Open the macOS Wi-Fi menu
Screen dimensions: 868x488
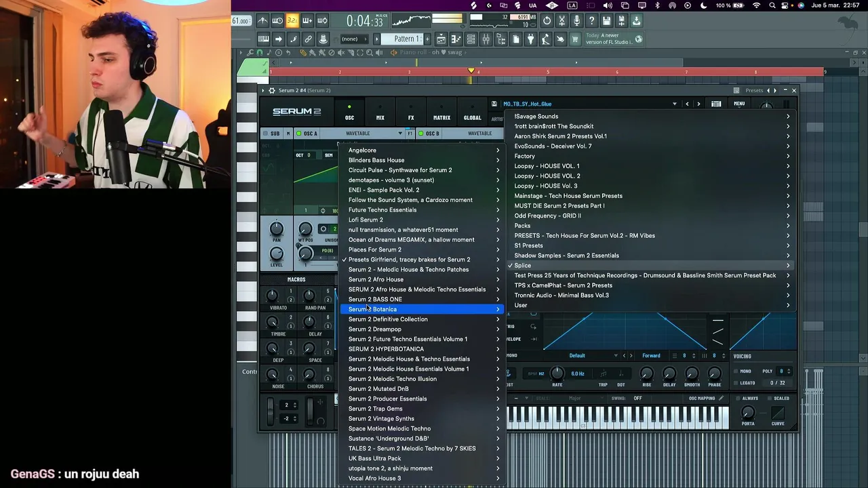click(757, 5)
